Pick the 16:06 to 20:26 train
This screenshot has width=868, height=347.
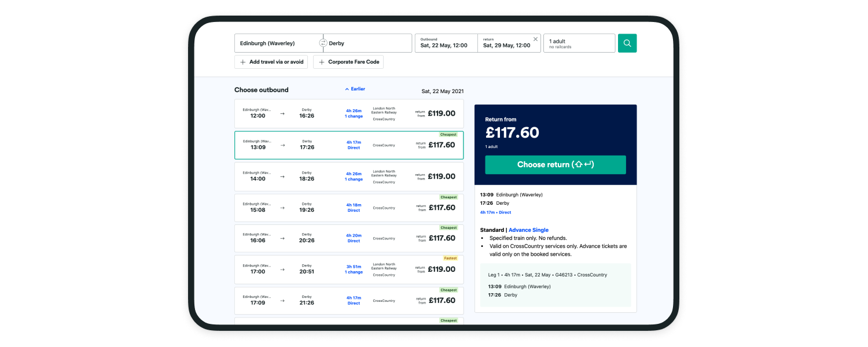349,238
